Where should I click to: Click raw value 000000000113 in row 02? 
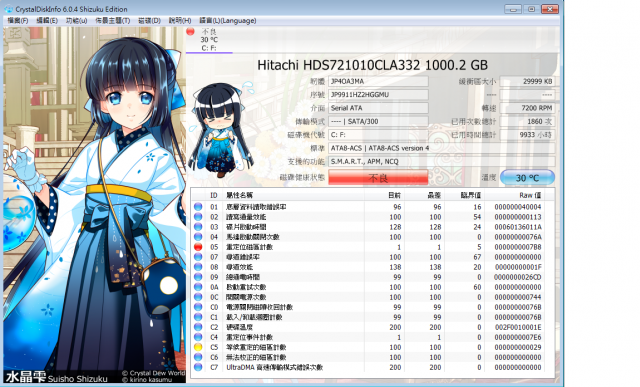click(x=518, y=217)
